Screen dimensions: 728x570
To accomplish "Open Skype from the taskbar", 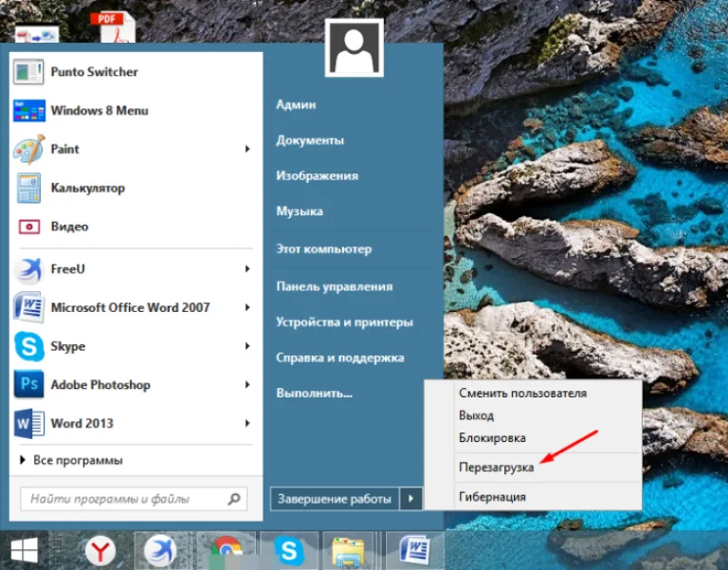I will [289, 551].
